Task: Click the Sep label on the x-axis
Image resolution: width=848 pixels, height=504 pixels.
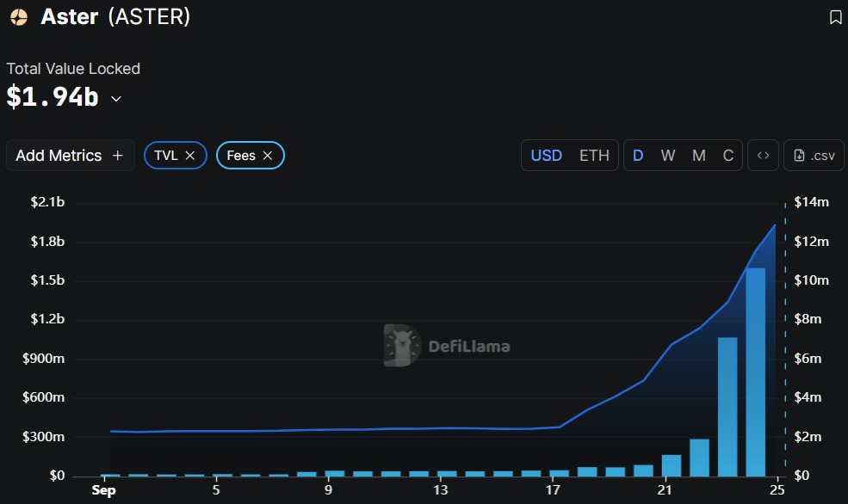Action: (x=103, y=489)
